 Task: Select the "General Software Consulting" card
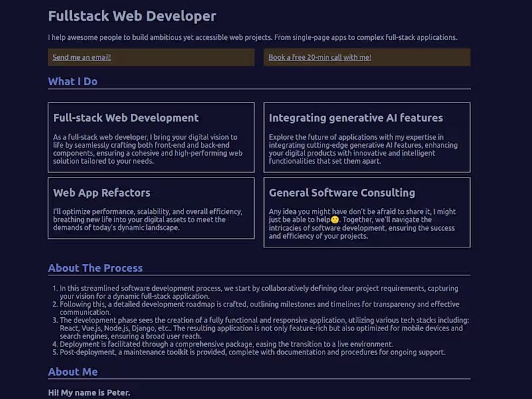[x=366, y=212]
